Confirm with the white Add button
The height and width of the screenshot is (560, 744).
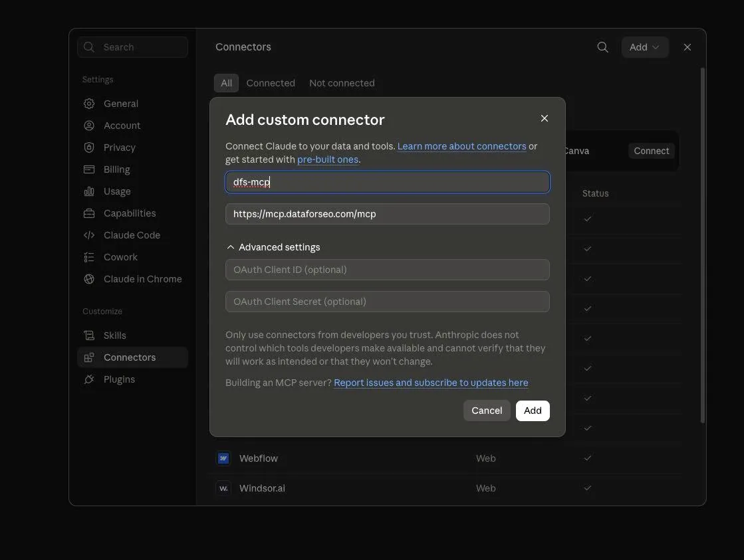533,411
